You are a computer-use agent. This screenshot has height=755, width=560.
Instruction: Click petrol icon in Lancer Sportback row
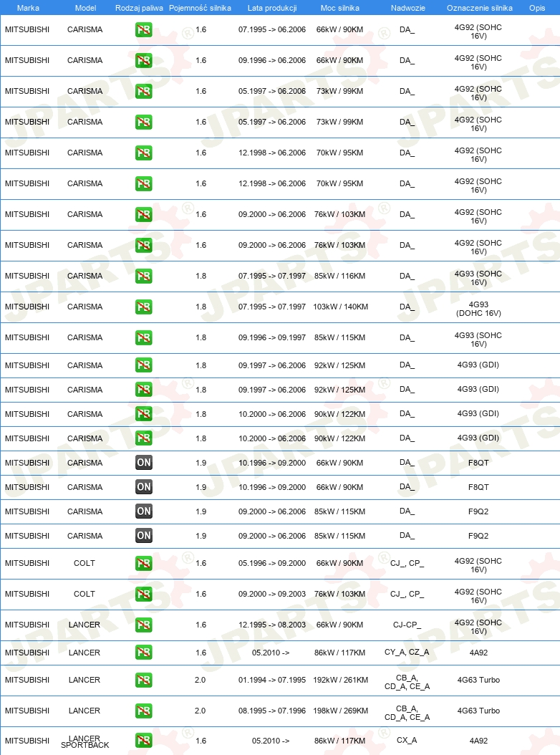[143, 741]
